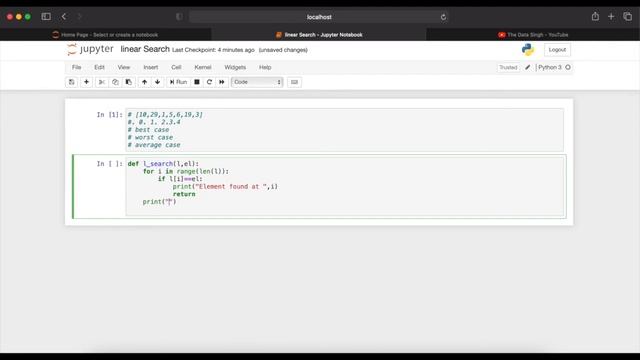Click the Logout button
The height and width of the screenshot is (360, 640).
pyautogui.click(x=557, y=50)
